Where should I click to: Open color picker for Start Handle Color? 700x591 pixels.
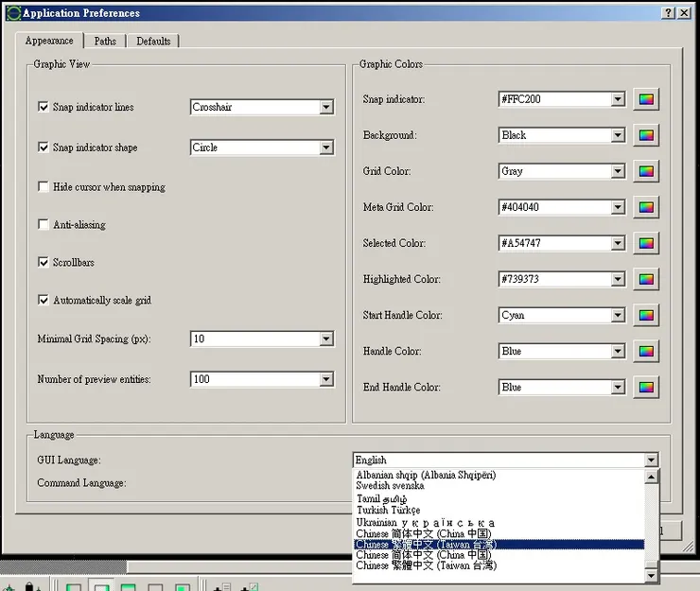click(646, 315)
